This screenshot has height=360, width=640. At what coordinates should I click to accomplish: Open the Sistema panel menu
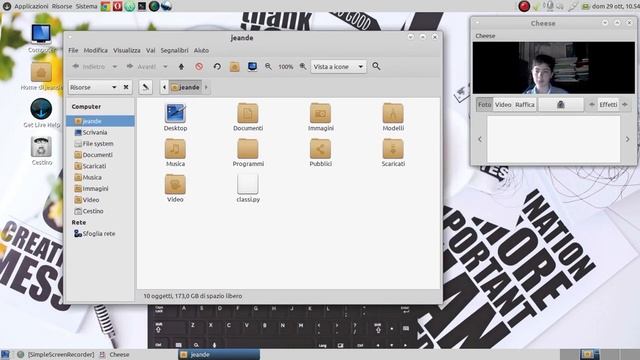click(87, 7)
